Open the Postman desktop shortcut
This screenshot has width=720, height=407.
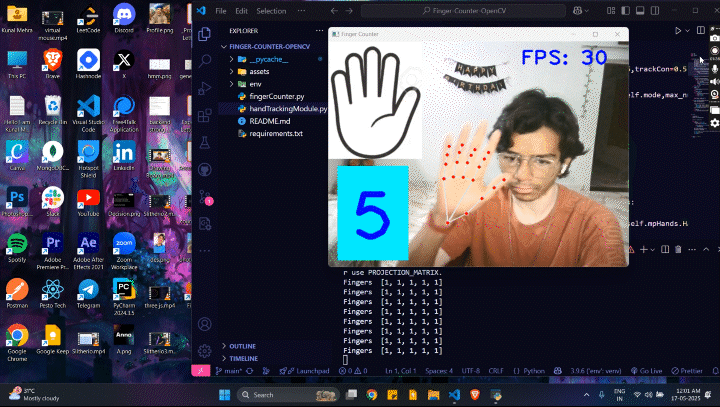17,293
